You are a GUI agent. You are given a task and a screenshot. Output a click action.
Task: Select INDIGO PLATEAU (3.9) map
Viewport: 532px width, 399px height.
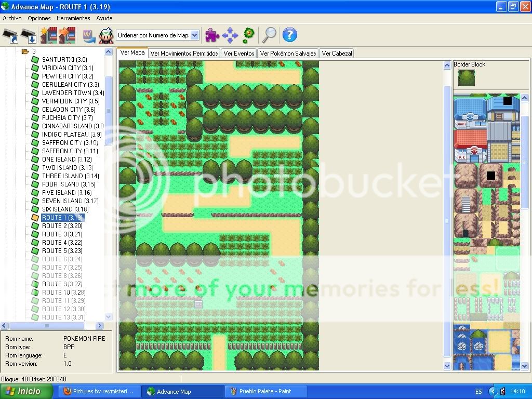point(72,135)
